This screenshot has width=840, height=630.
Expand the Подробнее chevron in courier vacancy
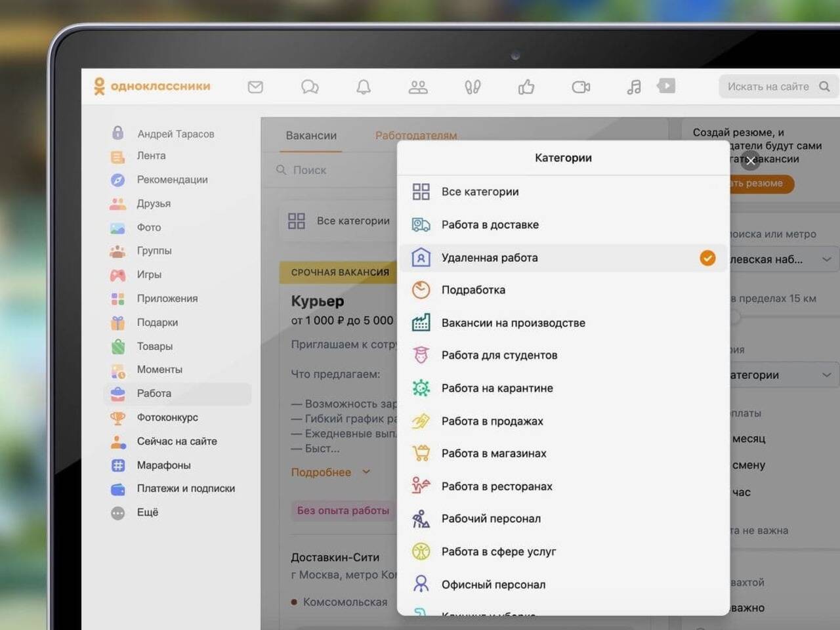pos(366,472)
